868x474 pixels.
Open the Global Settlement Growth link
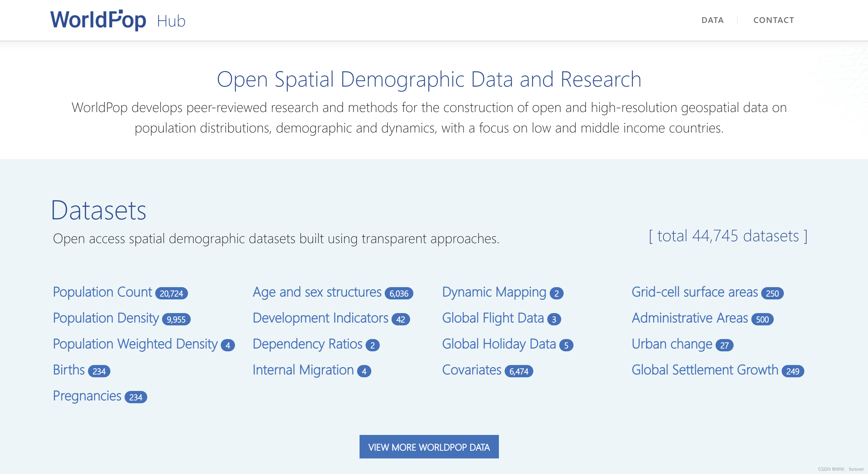(x=705, y=370)
